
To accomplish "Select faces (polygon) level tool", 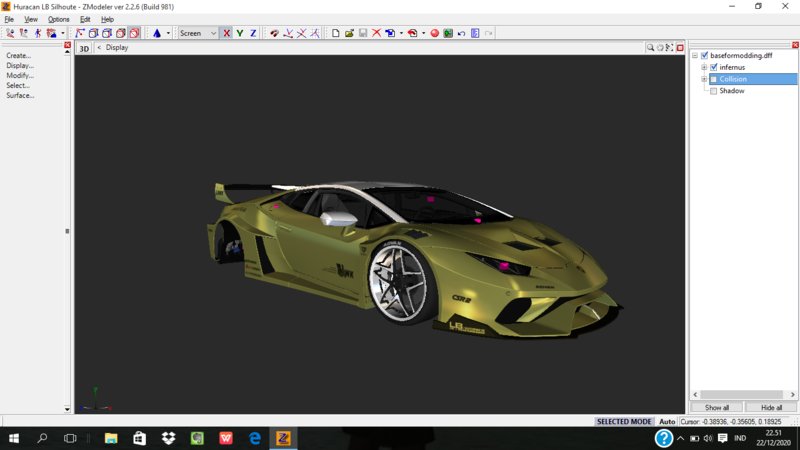I will 107,33.
